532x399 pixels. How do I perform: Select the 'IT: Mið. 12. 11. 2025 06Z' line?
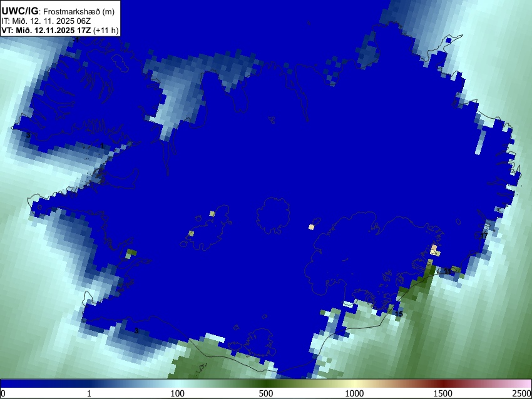[x=46, y=21]
